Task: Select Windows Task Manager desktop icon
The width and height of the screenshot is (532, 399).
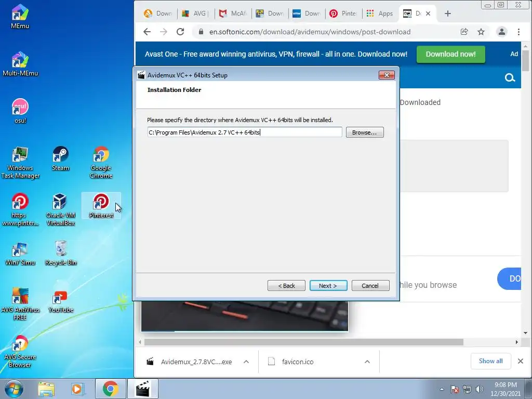Action: (x=20, y=163)
